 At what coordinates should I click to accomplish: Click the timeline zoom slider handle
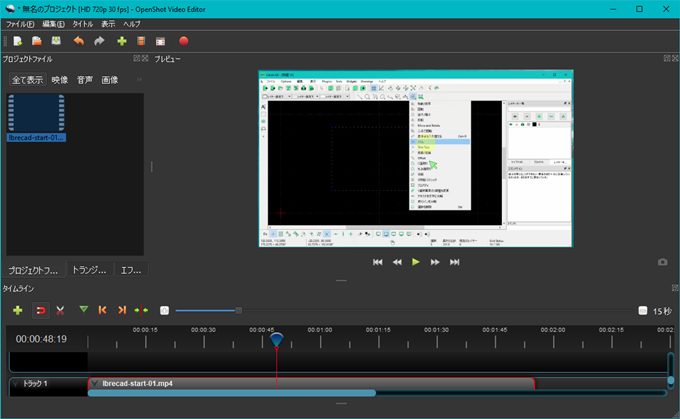coord(239,311)
